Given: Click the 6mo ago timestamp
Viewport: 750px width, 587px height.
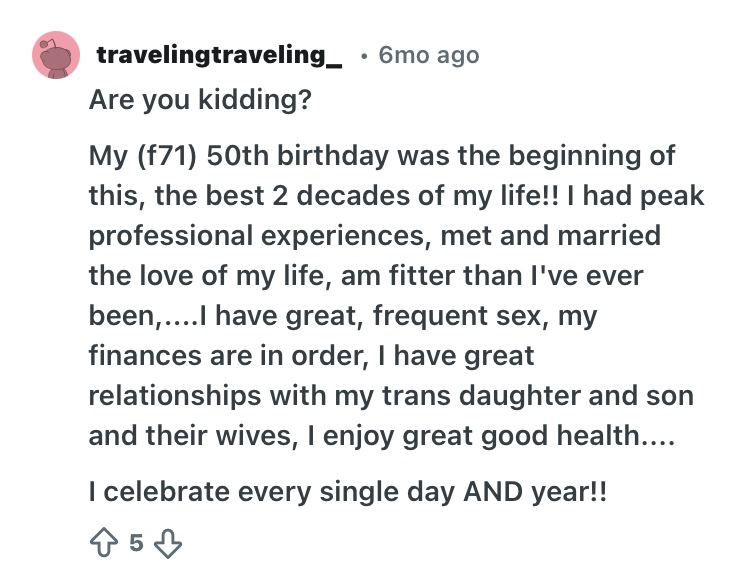Looking at the screenshot, I should pyautogui.click(x=429, y=55).
